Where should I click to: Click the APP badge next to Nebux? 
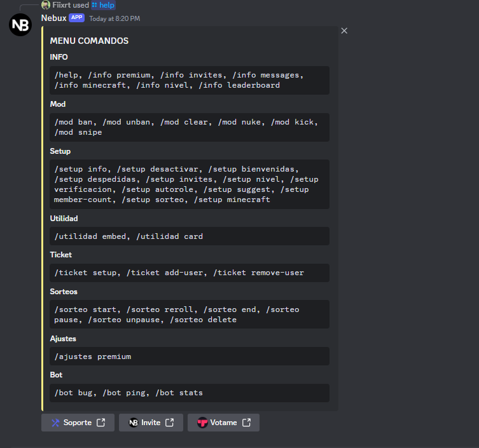click(77, 18)
